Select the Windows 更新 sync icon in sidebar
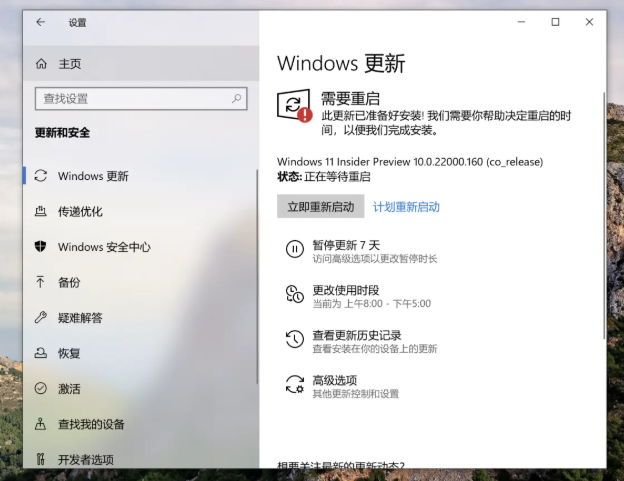624x481 pixels. click(x=41, y=176)
